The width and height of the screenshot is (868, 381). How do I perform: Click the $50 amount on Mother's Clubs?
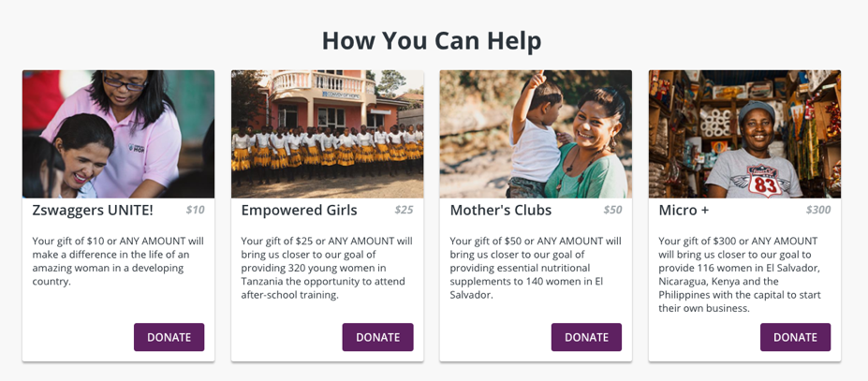click(612, 210)
